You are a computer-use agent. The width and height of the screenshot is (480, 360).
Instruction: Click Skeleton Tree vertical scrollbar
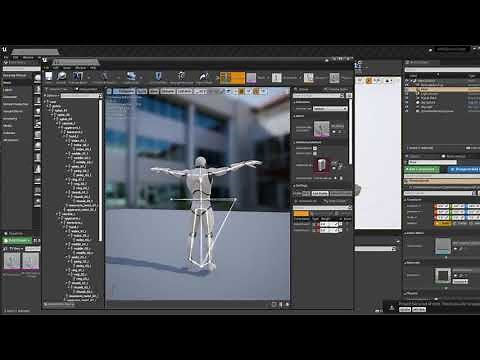pos(101,170)
